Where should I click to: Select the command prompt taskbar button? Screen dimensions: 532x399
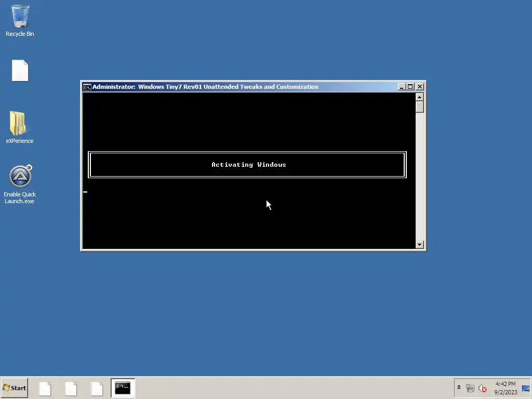pos(123,388)
